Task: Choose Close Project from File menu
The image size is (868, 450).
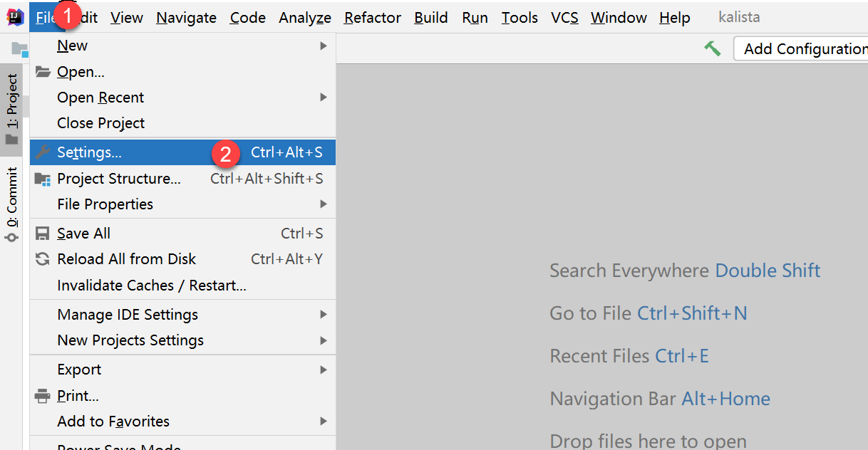Action: [x=100, y=123]
